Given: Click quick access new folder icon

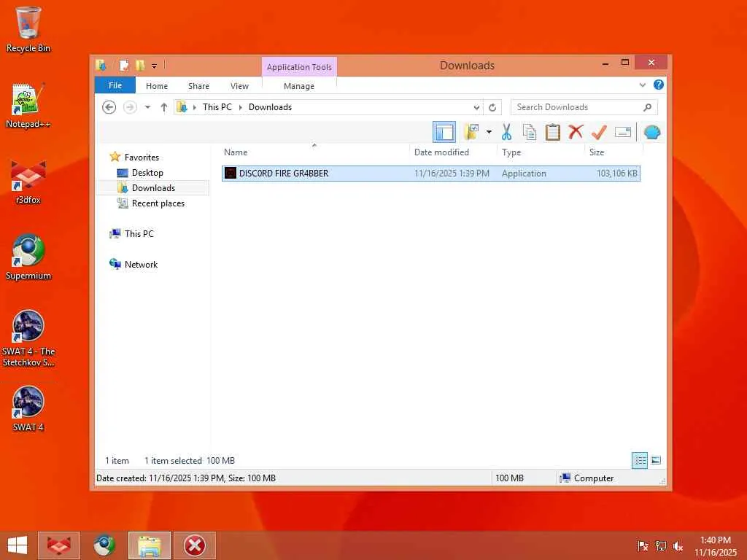Looking at the screenshot, I should tap(140, 65).
